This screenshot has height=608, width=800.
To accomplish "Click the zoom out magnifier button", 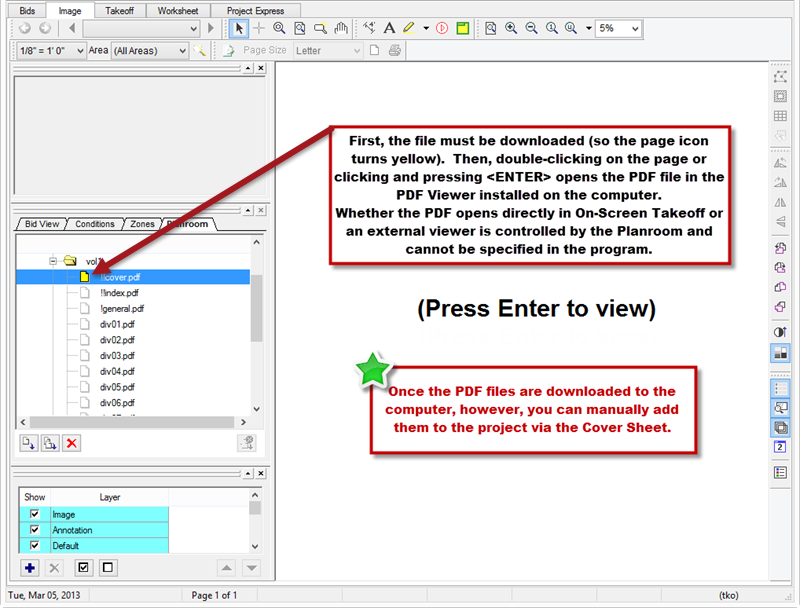I will pyautogui.click(x=531, y=29).
